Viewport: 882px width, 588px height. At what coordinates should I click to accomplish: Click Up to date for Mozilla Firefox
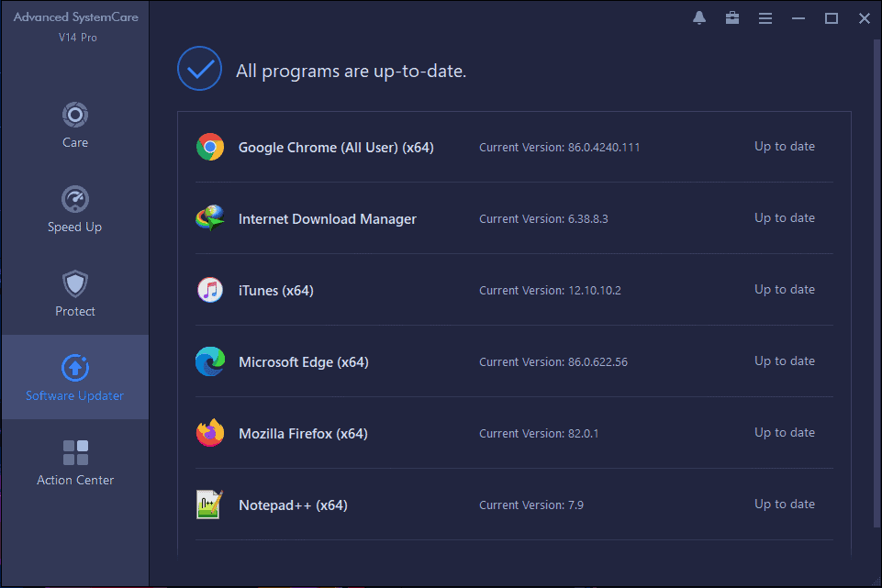[784, 433]
